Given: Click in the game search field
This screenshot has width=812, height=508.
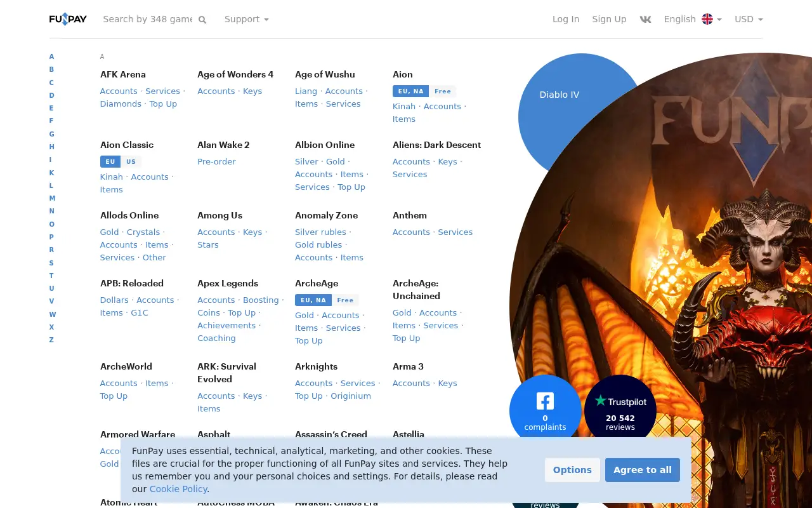Looking at the screenshot, I should [148, 19].
